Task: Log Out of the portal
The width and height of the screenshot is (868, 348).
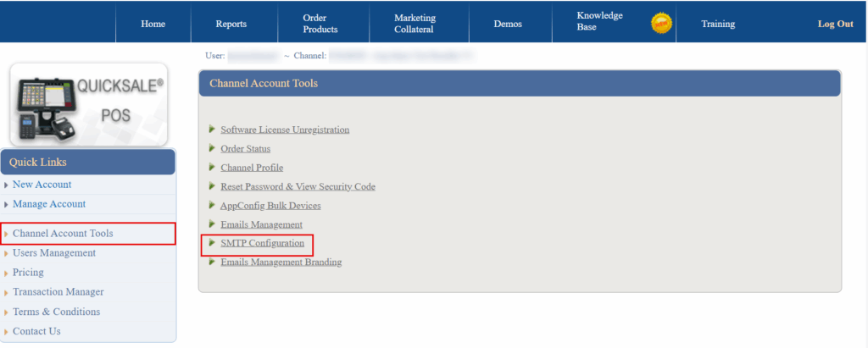Action: pos(835,24)
